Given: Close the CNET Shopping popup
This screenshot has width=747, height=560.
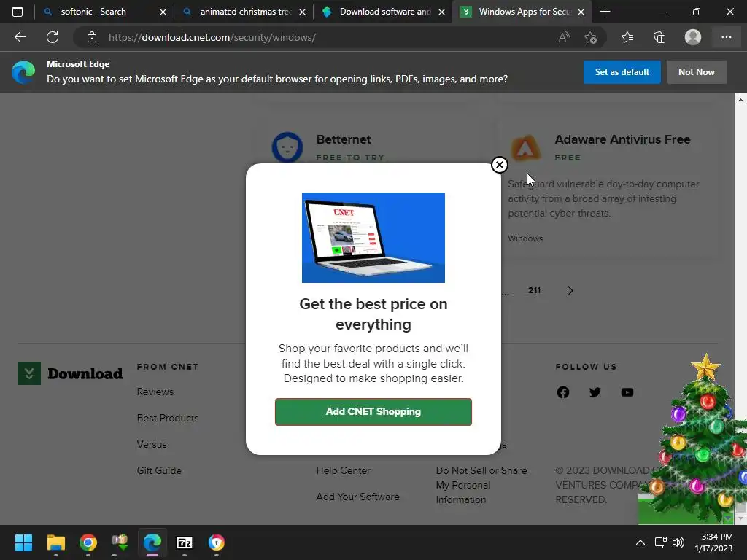Looking at the screenshot, I should [499, 165].
